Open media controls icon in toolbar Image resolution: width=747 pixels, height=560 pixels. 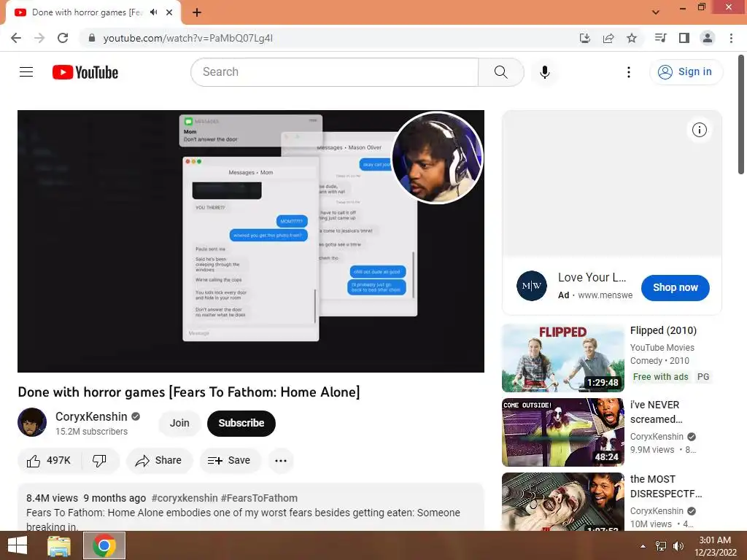click(660, 38)
